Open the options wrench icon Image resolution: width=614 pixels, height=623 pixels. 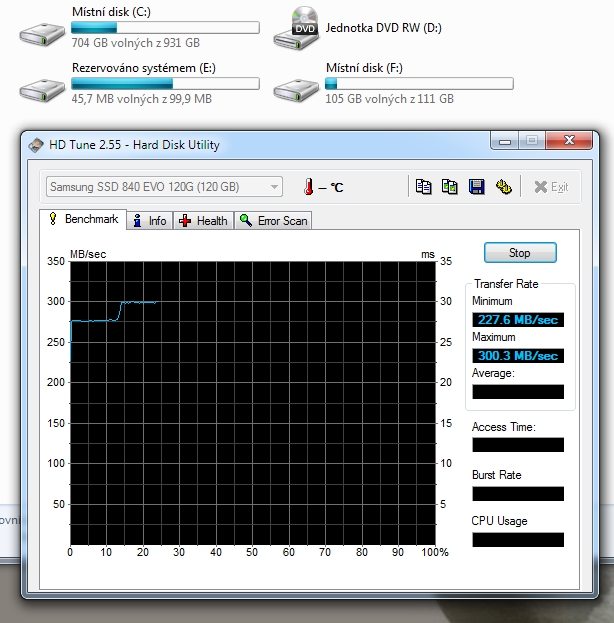click(x=503, y=187)
